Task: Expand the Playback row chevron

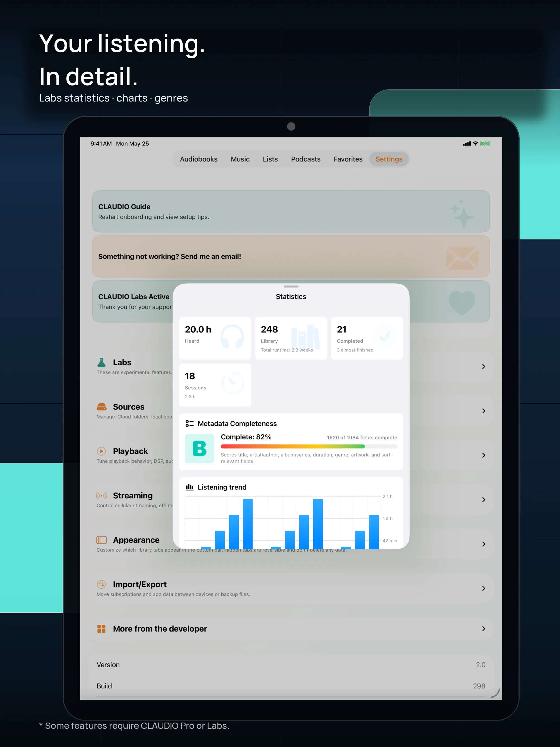Action: [484, 455]
